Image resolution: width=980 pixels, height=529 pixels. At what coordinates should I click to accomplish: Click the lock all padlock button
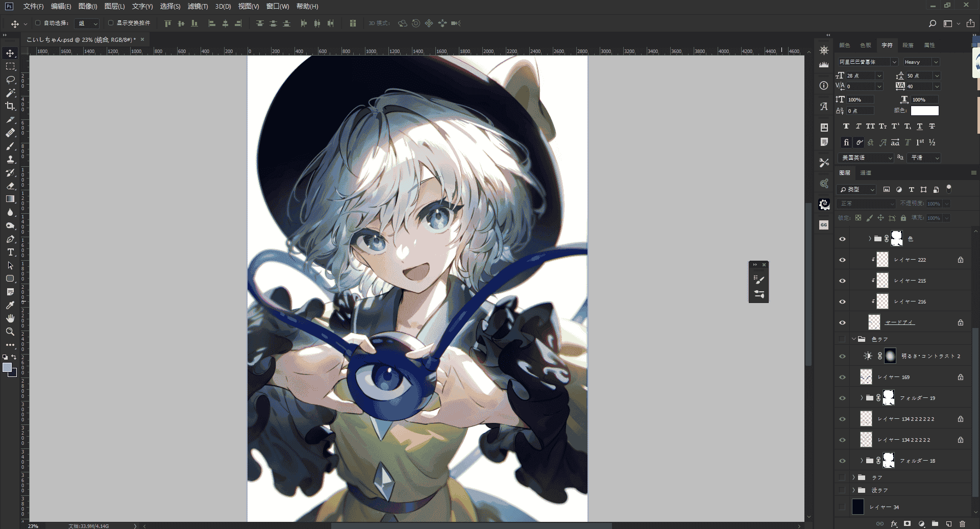pyautogui.click(x=903, y=218)
